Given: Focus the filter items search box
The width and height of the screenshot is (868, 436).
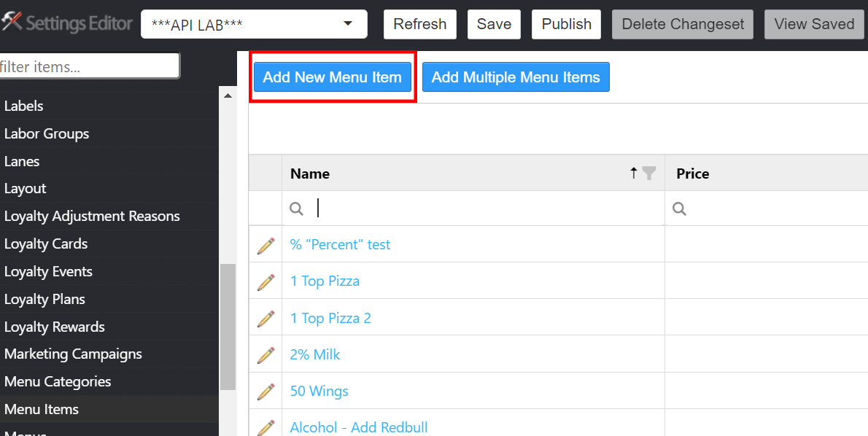Looking at the screenshot, I should point(89,66).
